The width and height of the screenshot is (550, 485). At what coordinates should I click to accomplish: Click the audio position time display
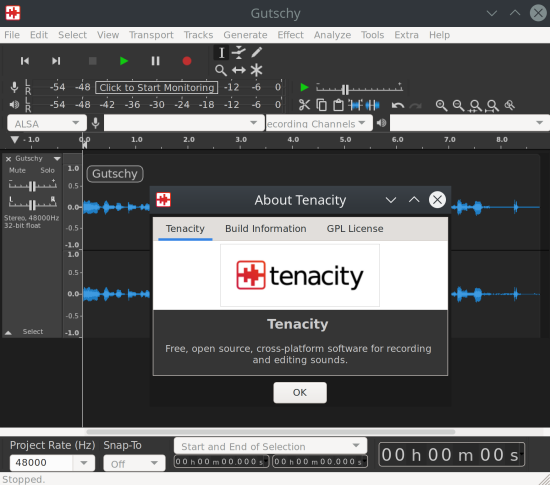(451, 455)
